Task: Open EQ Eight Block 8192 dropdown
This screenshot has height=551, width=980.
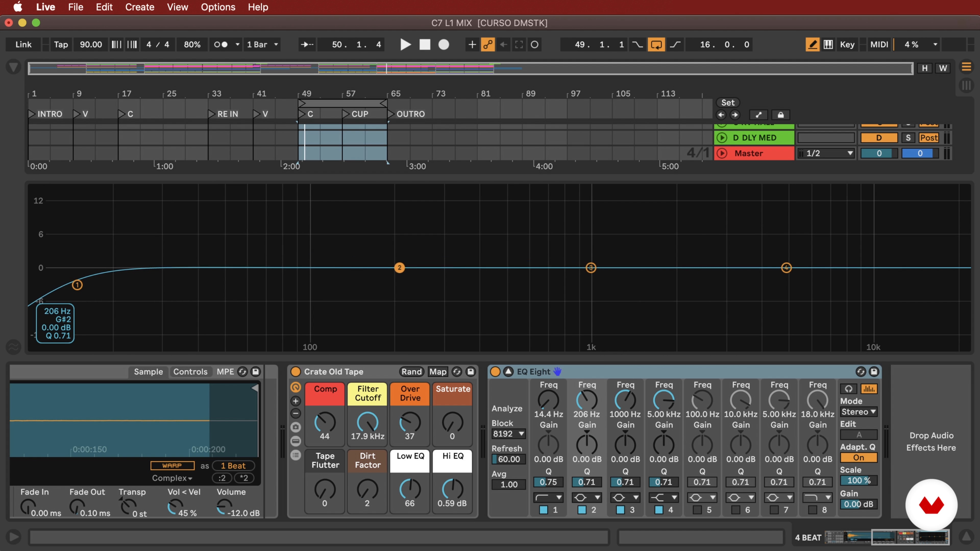Action: (509, 433)
